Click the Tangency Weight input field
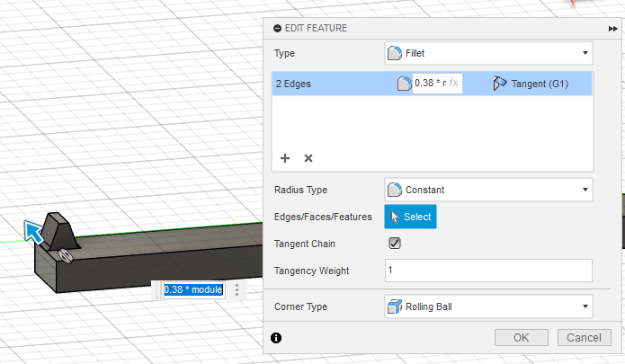Screen dimensions: 625x364 point(488,271)
